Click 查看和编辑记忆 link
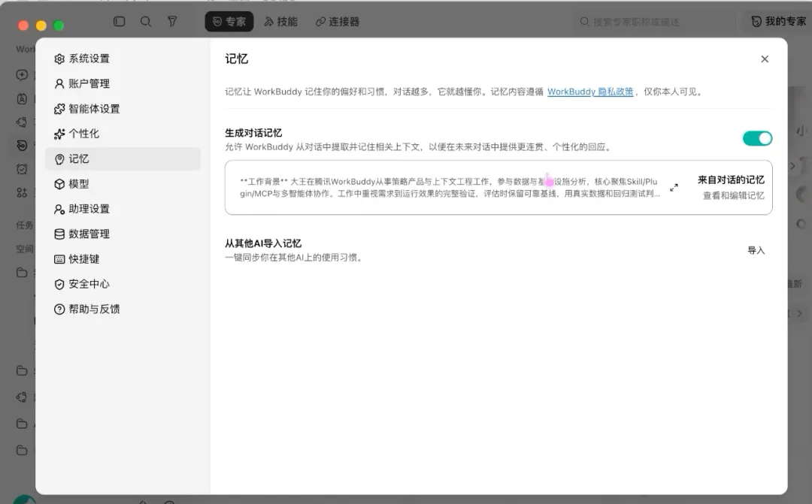The width and height of the screenshot is (812, 504). point(733,195)
